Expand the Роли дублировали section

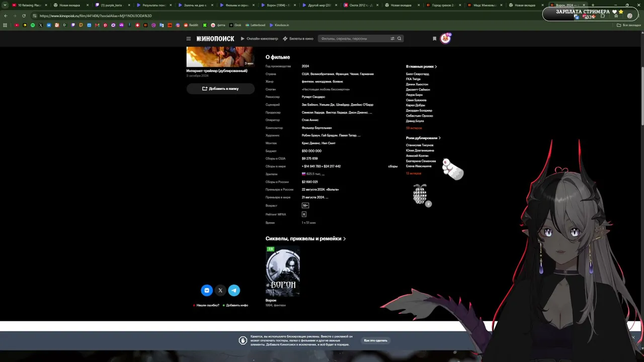(x=423, y=138)
